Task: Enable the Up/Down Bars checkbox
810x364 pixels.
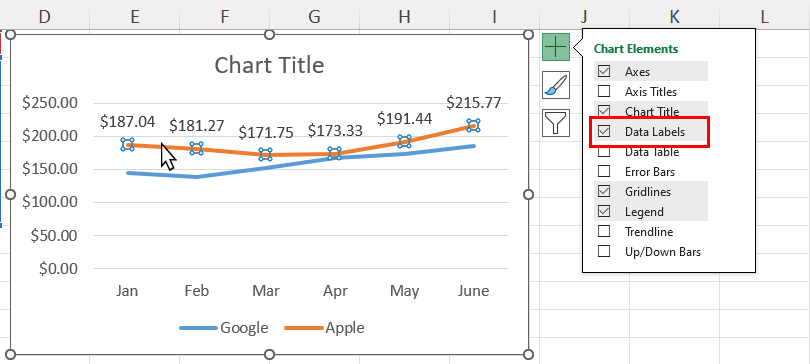Action: 604,251
